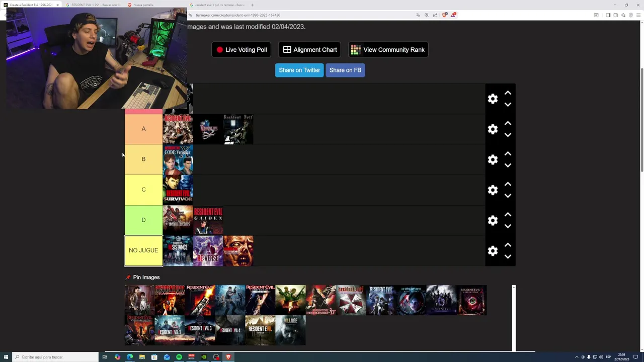Pick Resident Evil 7 Biohazard from pool
Image resolution: width=644 pixels, height=362 pixels.
260,330
